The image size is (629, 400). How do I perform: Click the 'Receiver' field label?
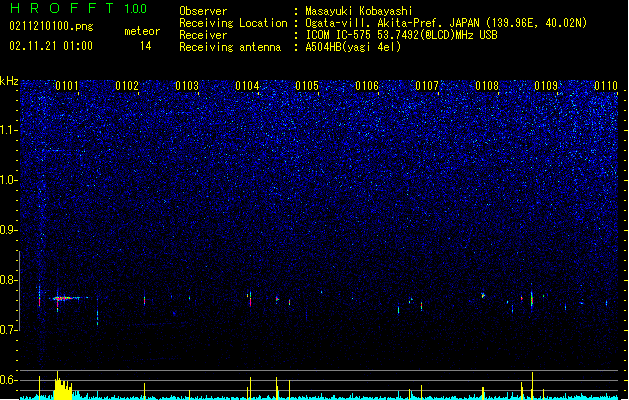(x=203, y=35)
